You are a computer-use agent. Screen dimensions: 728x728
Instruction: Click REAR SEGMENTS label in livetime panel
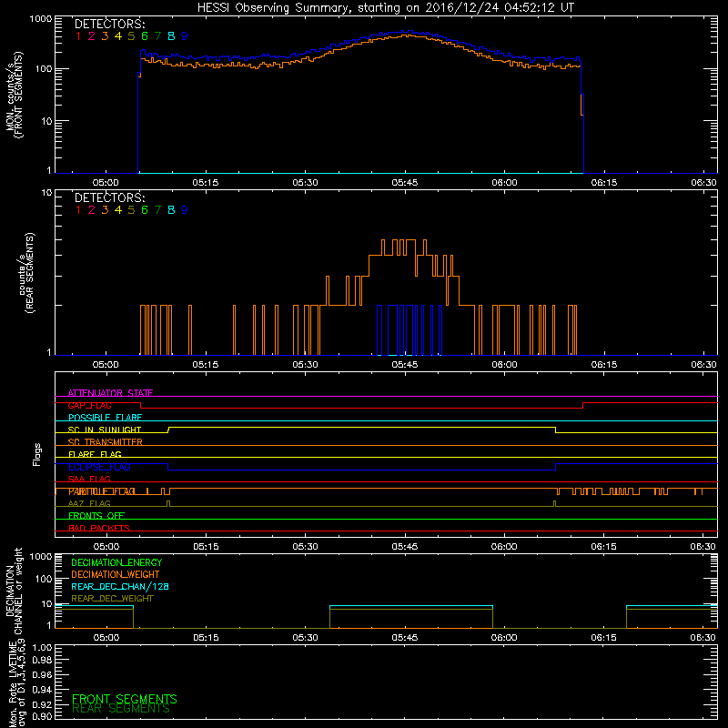[x=121, y=709]
